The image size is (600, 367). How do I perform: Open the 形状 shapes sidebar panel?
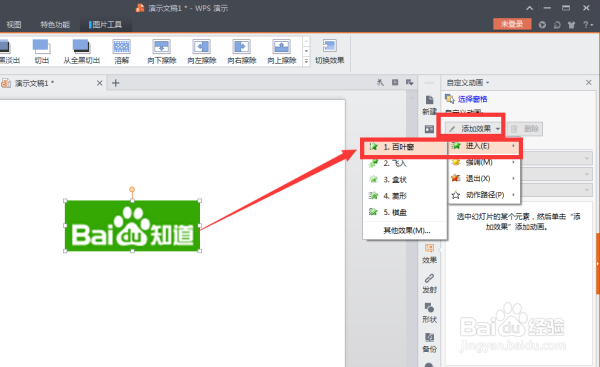pos(429,313)
